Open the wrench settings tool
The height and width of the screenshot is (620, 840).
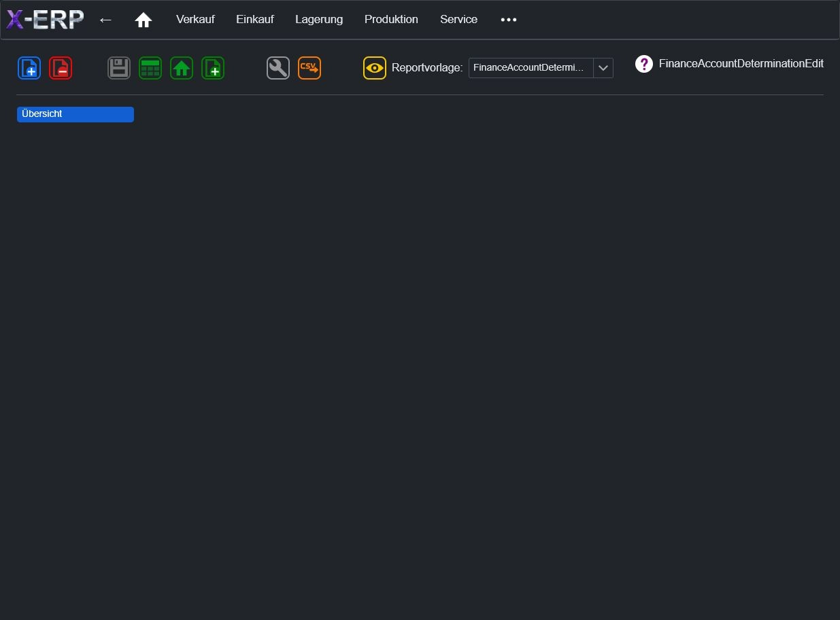(x=278, y=68)
